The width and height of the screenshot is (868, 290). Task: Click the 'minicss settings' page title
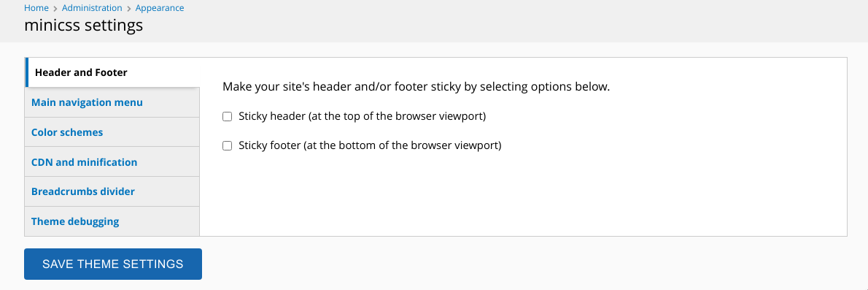84,26
